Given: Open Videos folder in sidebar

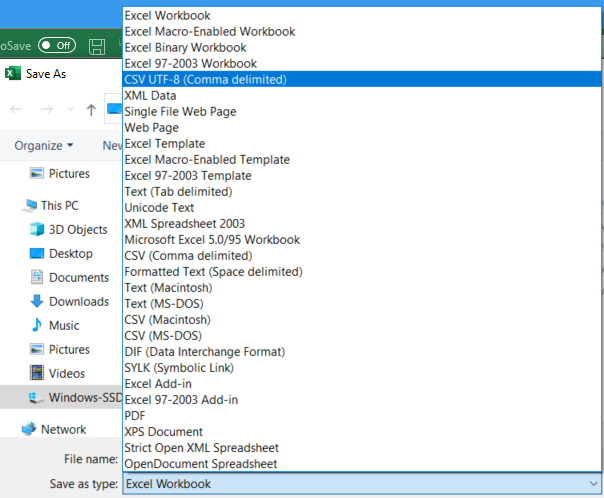Looking at the screenshot, I should coord(57,373).
